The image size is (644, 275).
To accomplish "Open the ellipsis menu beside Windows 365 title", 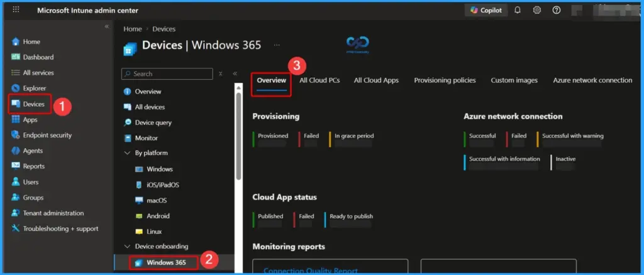I will [x=277, y=45].
